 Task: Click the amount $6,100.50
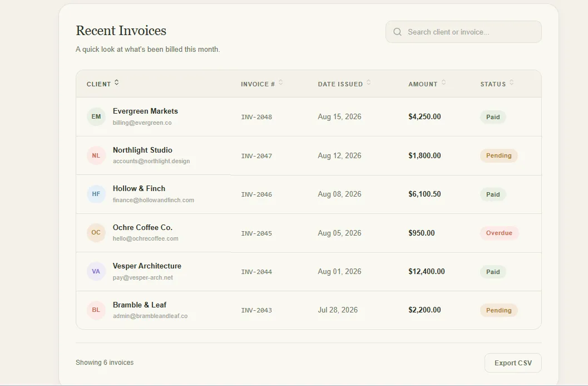coord(424,194)
